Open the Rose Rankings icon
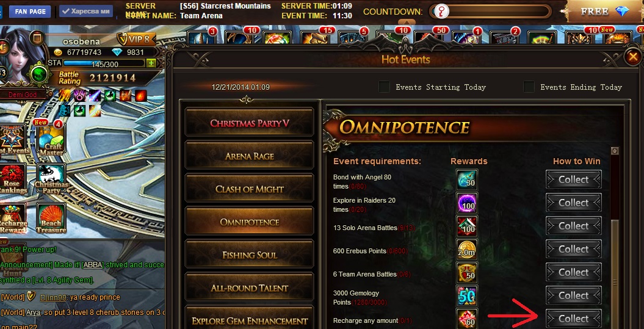Screen dimensions: 644x329 [13, 179]
